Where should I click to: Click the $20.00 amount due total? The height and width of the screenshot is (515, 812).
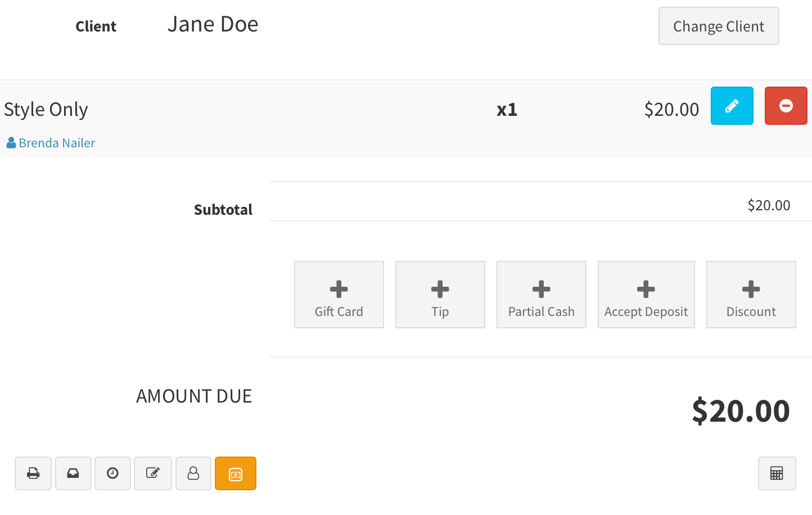(740, 410)
